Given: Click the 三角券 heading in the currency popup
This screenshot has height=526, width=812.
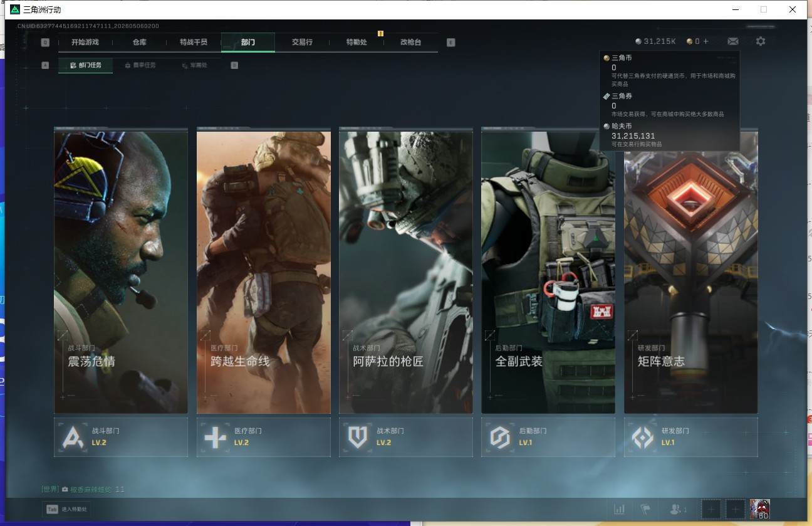Looking at the screenshot, I should tap(622, 96).
